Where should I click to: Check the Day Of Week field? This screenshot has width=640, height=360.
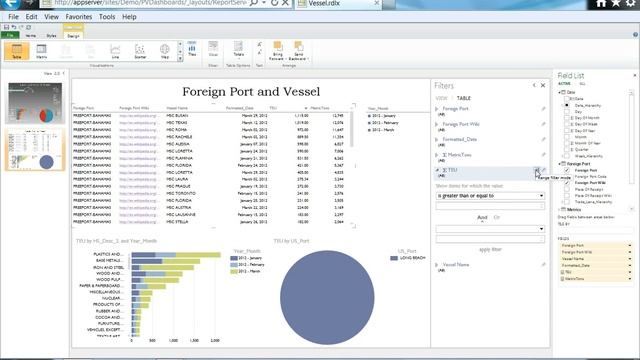[567, 124]
